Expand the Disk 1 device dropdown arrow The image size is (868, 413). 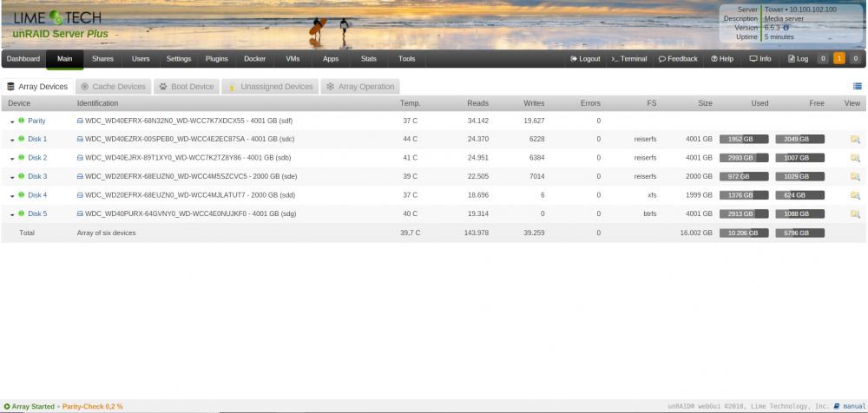click(x=12, y=140)
